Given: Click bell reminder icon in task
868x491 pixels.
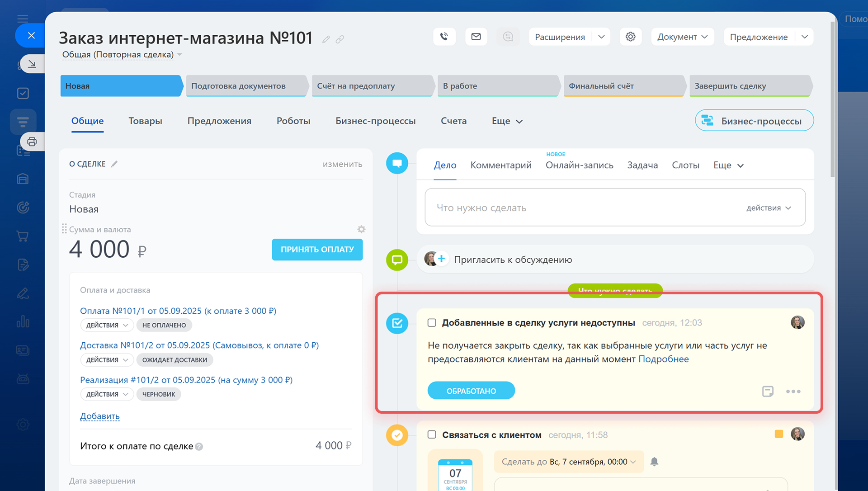Looking at the screenshot, I should (x=654, y=462).
